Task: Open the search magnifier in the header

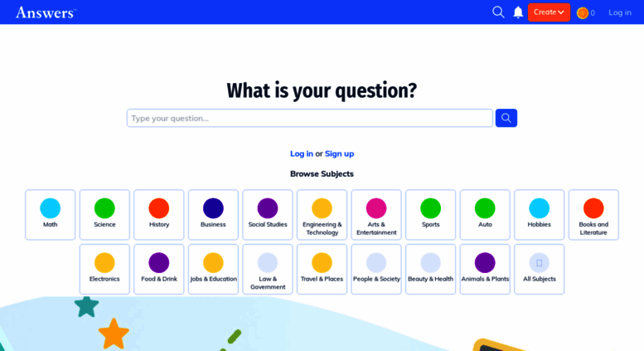Action: tap(498, 12)
